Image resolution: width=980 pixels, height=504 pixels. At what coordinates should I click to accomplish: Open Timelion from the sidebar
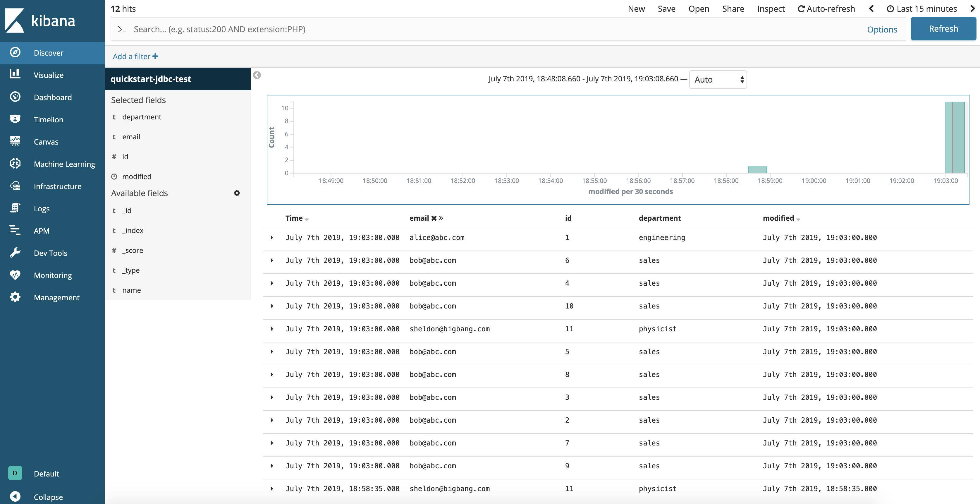point(48,119)
